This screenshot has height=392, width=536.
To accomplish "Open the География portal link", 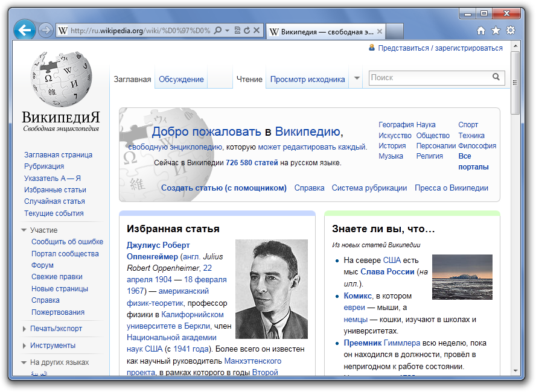I will coord(396,125).
